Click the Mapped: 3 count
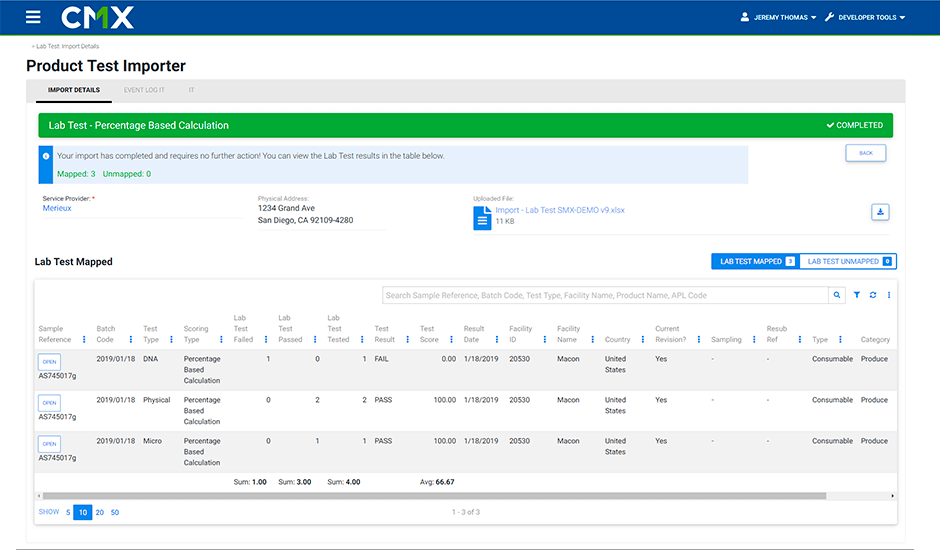The height and width of the screenshot is (550, 940). (x=76, y=174)
